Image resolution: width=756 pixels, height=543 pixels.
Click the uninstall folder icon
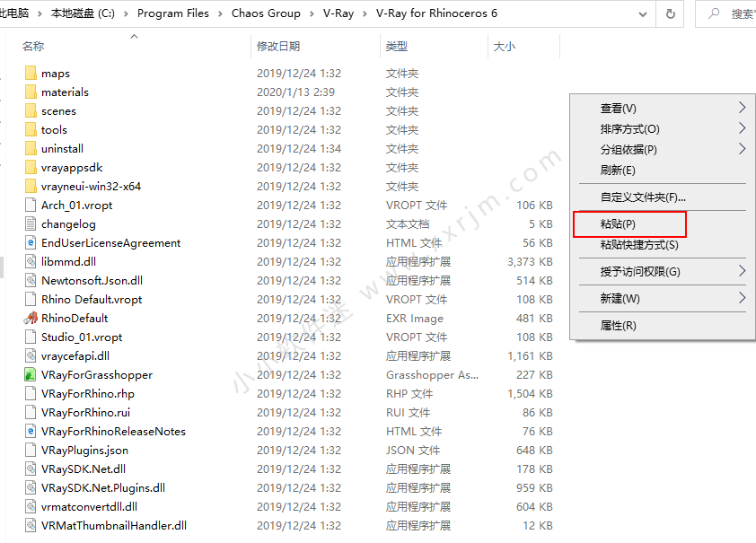[31, 148]
